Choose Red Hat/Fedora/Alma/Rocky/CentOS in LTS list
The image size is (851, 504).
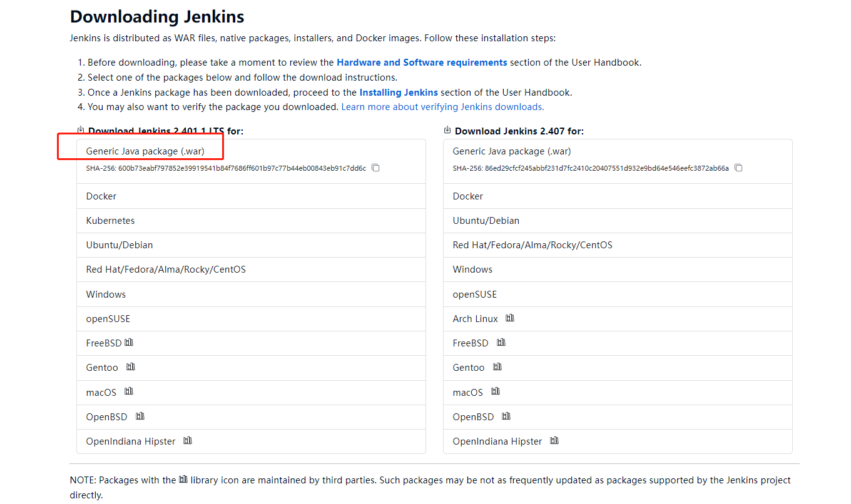pos(251,270)
